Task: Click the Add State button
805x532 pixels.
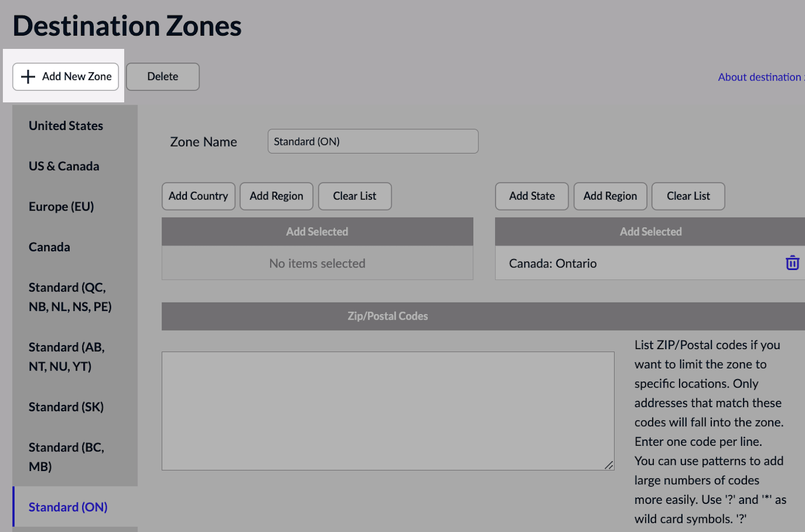Action: tap(532, 196)
